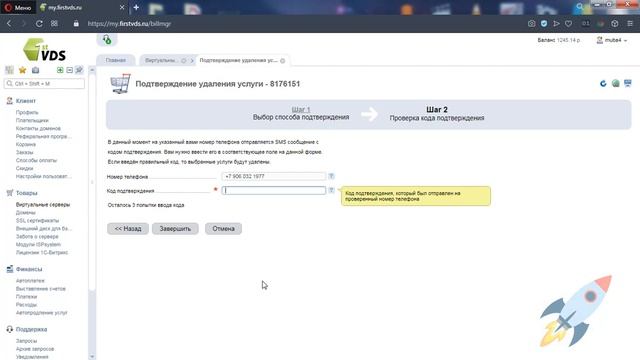Open Виртуальные серверы in sidebar

[43, 204]
